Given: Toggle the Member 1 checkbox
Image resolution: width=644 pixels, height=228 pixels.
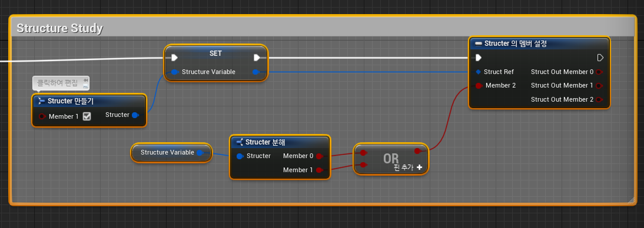Looking at the screenshot, I should coord(87,116).
